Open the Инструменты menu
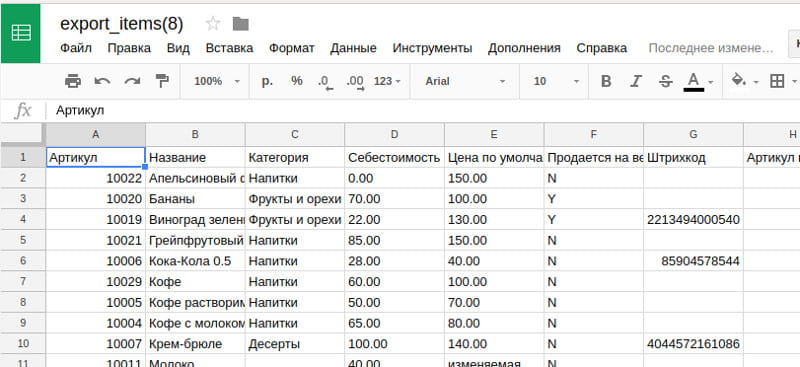Image resolution: width=800 pixels, height=367 pixels. (x=432, y=48)
